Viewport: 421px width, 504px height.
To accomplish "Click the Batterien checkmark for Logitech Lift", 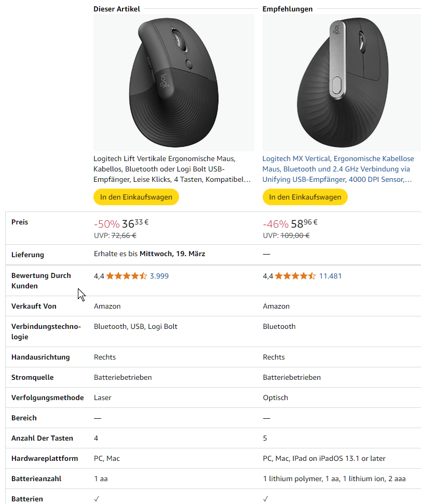I will coord(97,499).
